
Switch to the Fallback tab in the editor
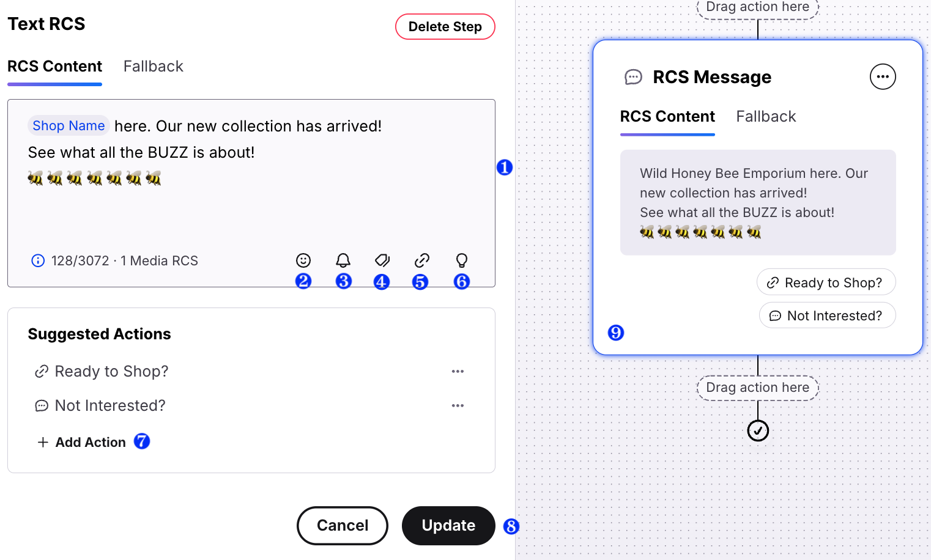tap(153, 66)
